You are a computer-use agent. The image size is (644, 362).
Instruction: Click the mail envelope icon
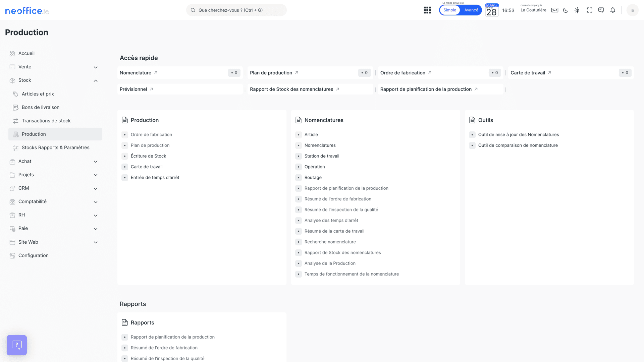[x=555, y=10]
